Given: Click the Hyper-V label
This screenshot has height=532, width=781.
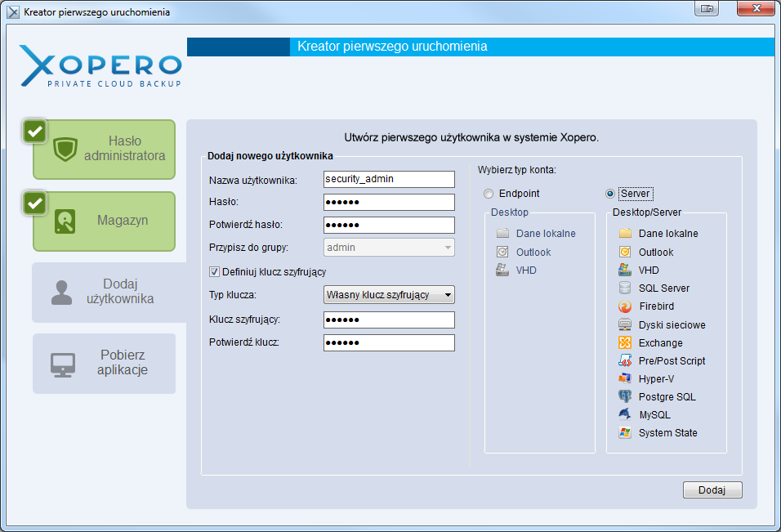Looking at the screenshot, I should coord(657,379).
